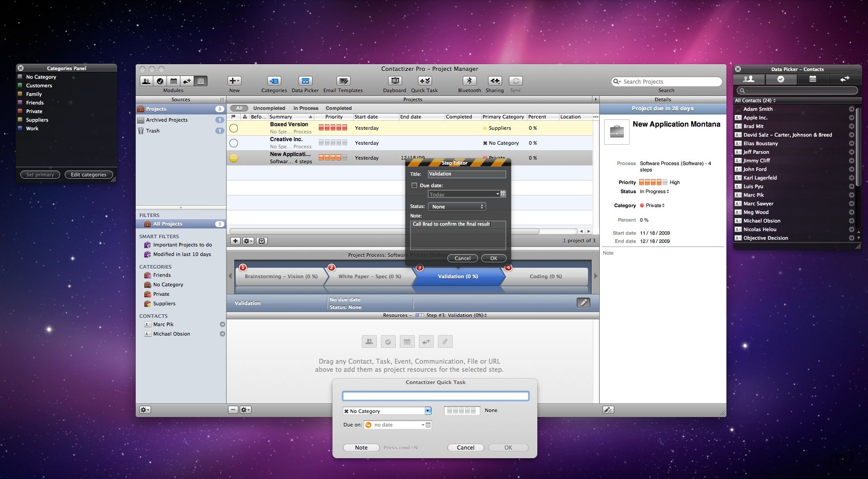The image size is (868, 479).
Task: Click Cancel in the Step Editor
Action: coord(462,258)
